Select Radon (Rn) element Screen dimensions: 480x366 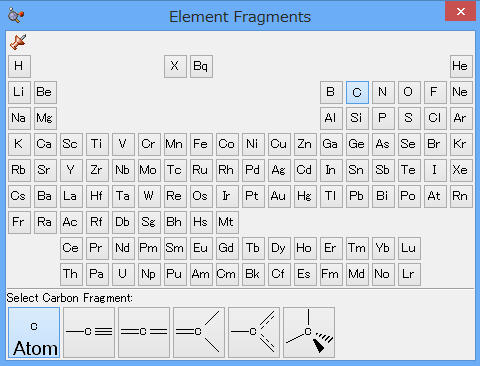click(x=461, y=196)
